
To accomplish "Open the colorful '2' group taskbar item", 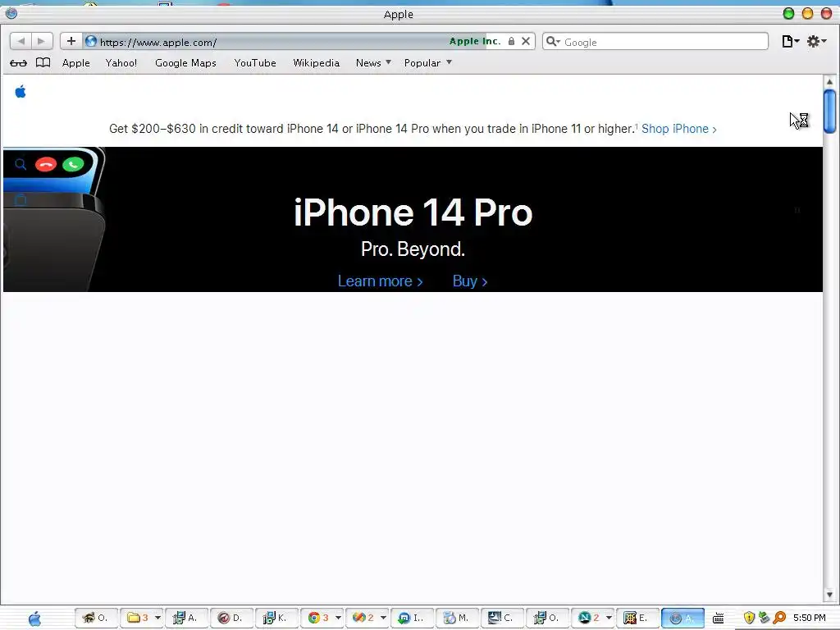I will (x=363, y=619).
